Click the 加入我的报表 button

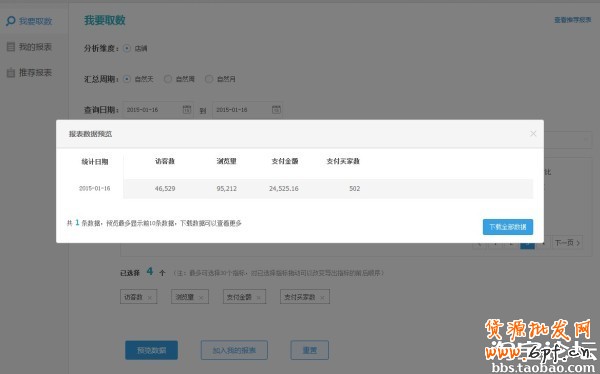tap(234, 350)
